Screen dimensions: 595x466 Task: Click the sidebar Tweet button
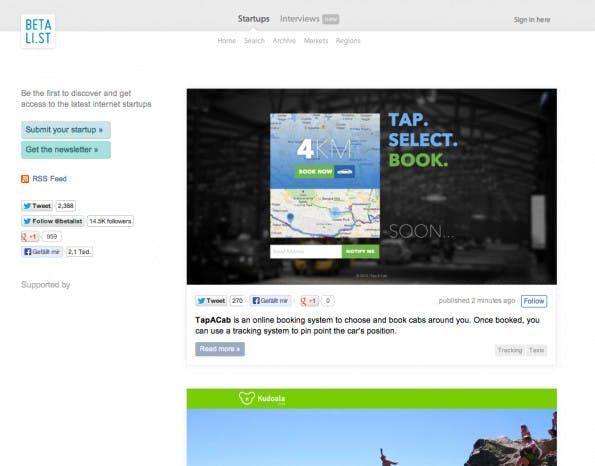(37, 206)
